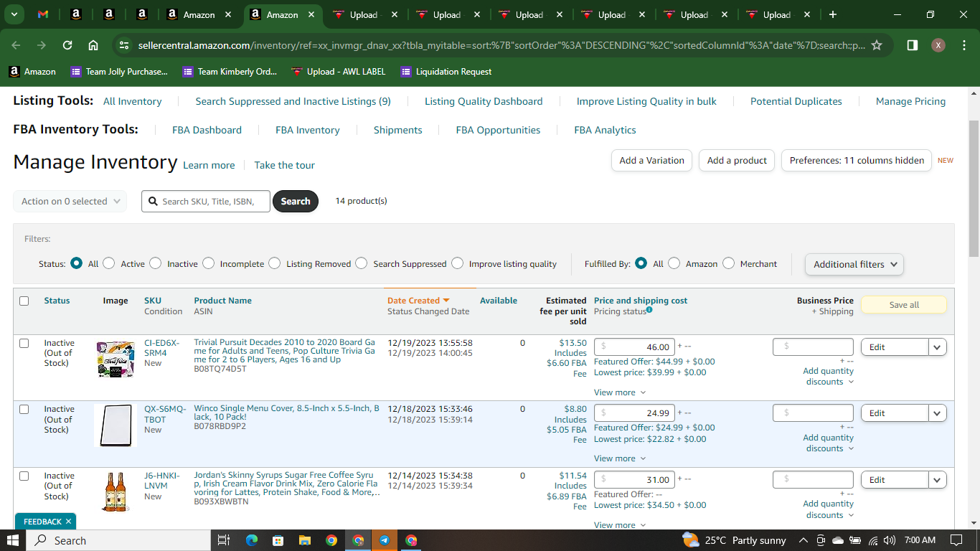980x551 pixels.
Task: Open Telegram from taskbar
Action: tap(385, 540)
